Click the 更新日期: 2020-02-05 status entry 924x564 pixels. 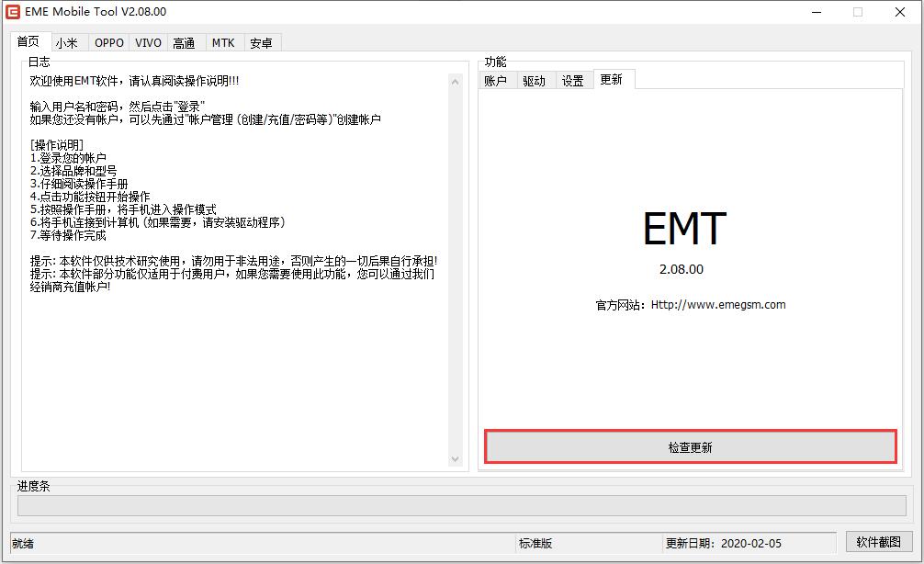(x=724, y=544)
